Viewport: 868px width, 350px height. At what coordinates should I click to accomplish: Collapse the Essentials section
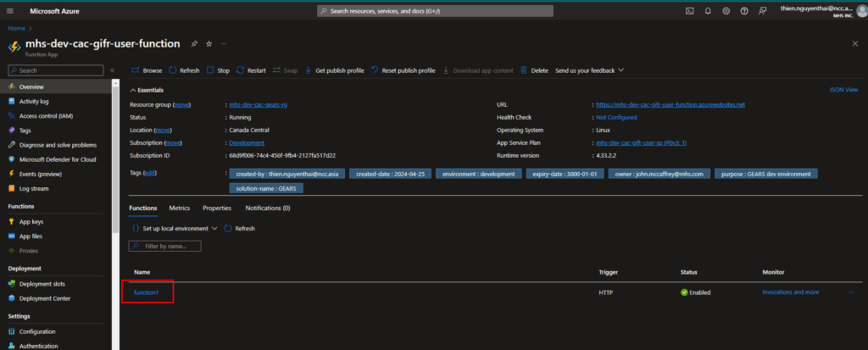click(147, 90)
